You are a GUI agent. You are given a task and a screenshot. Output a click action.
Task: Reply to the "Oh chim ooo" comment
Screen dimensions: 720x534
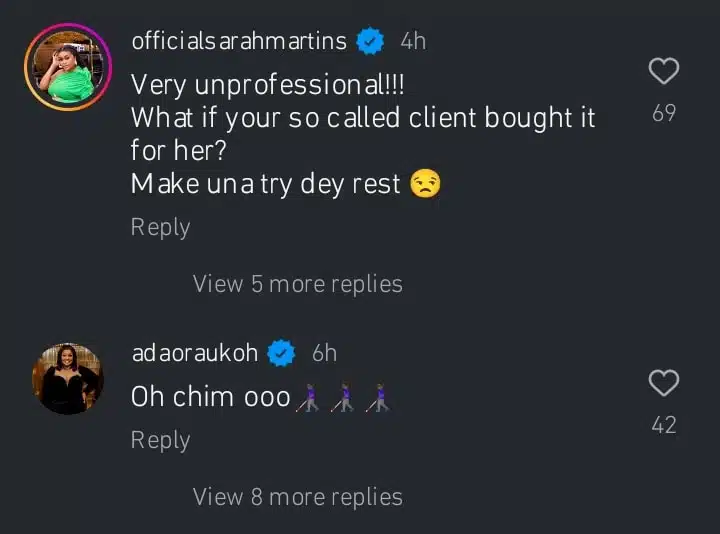pos(160,440)
